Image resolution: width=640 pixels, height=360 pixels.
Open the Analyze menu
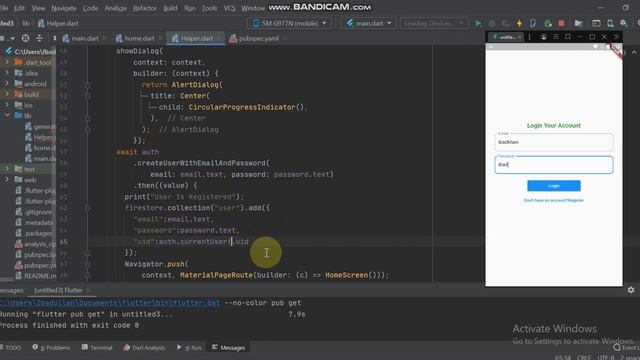pos(116,8)
